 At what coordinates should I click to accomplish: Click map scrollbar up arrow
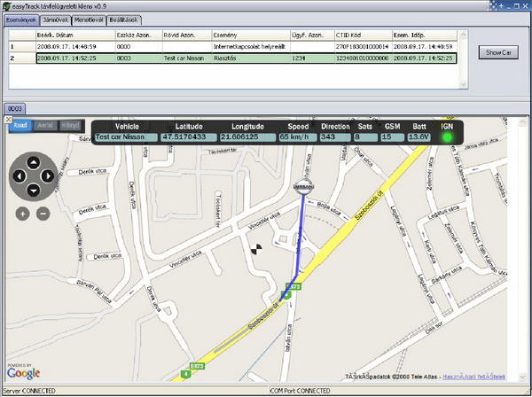click(523, 122)
